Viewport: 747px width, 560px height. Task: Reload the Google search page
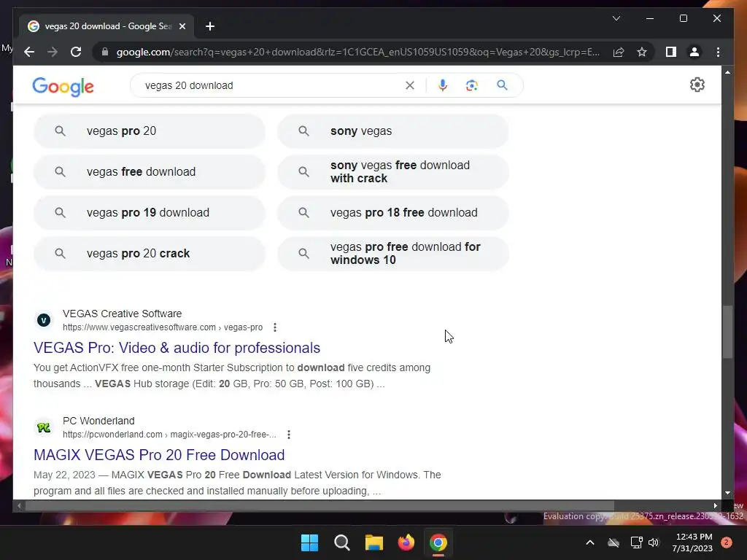pos(76,52)
